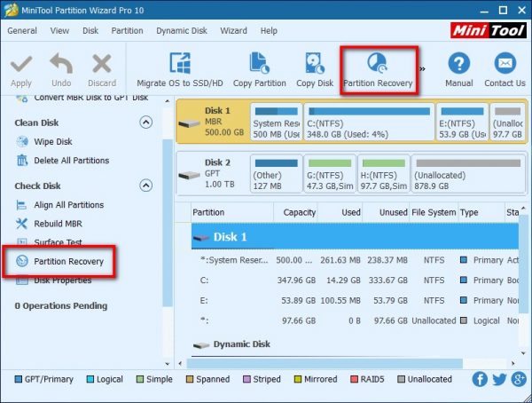The width and height of the screenshot is (532, 403).
Task: Click the MiniTool logo
Action: [489, 30]
